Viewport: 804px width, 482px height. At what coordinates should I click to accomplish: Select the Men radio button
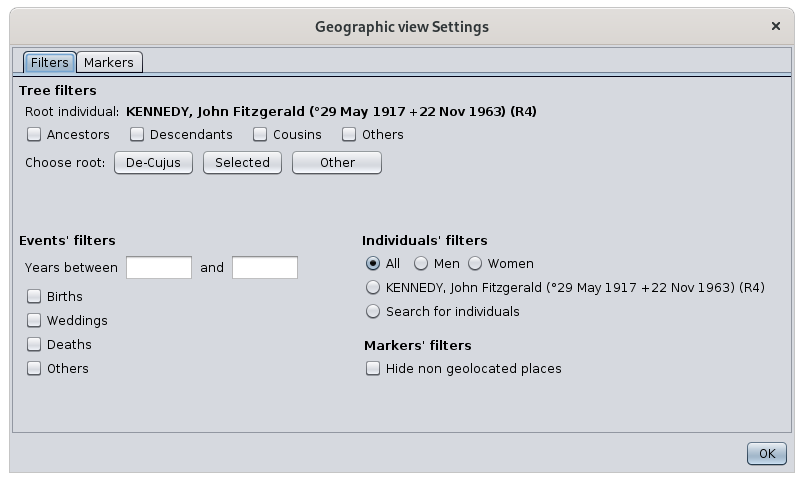point(421,264)
